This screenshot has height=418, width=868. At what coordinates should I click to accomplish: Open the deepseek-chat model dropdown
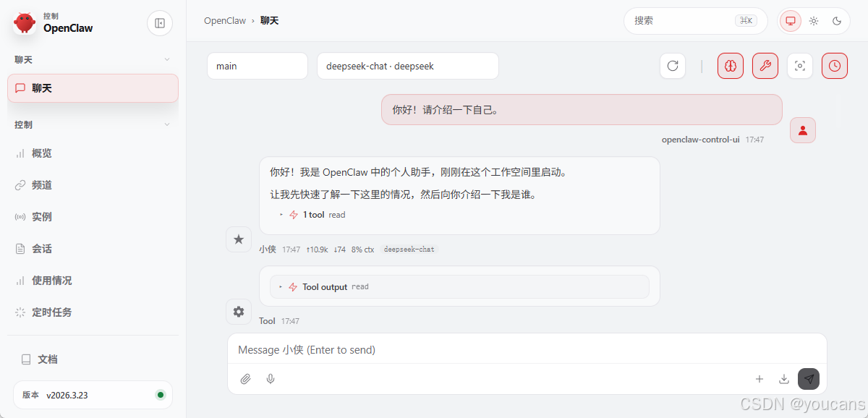(408, 66)
